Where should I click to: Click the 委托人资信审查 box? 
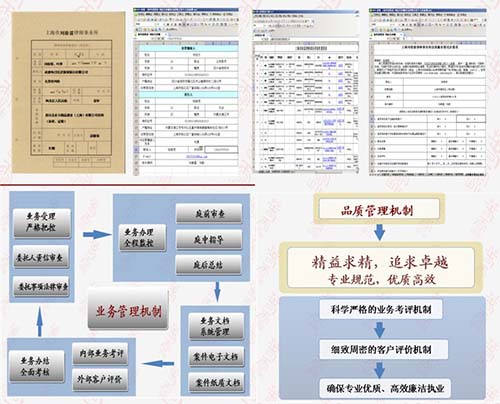41,257
